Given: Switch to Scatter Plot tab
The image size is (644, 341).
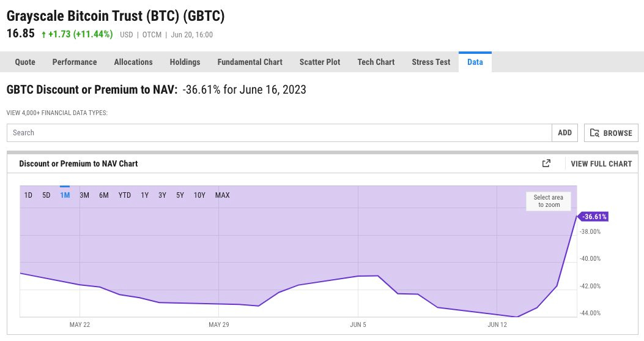Looking at the screenshot, I should 319,62.
